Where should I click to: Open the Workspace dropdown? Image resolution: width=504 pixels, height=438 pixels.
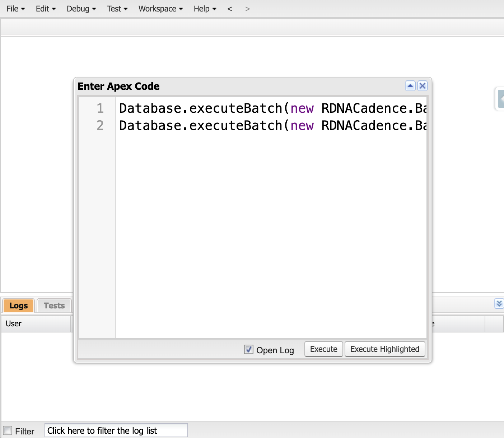160,9
